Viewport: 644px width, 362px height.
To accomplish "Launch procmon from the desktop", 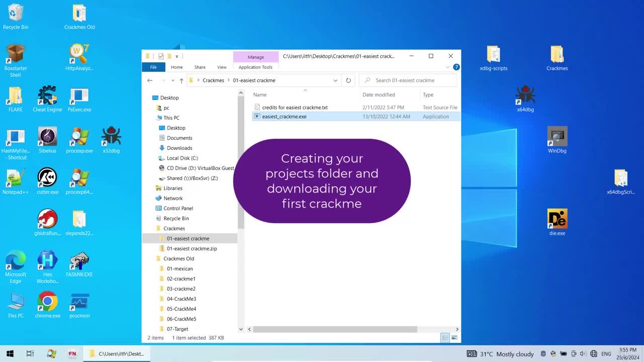I will click(x=79, y=305).
